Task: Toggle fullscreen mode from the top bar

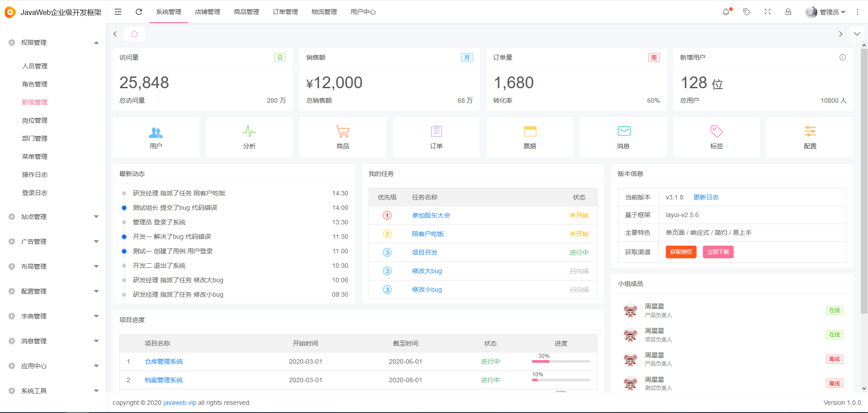Action: pyautogui.click(x=768, y=12)
